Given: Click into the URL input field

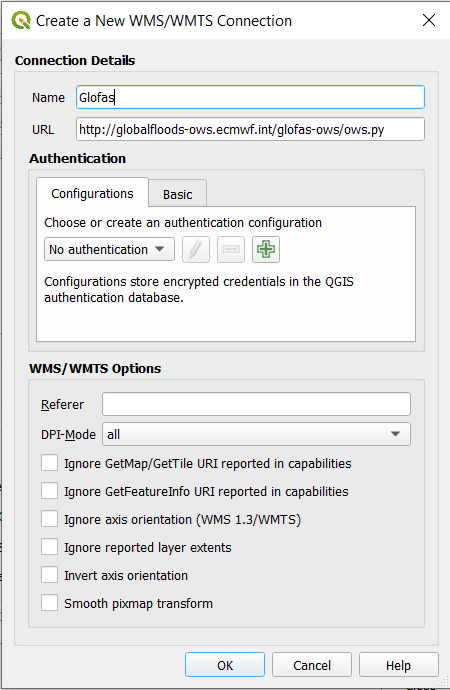Looking at the screenshot, I should point(250,129).
